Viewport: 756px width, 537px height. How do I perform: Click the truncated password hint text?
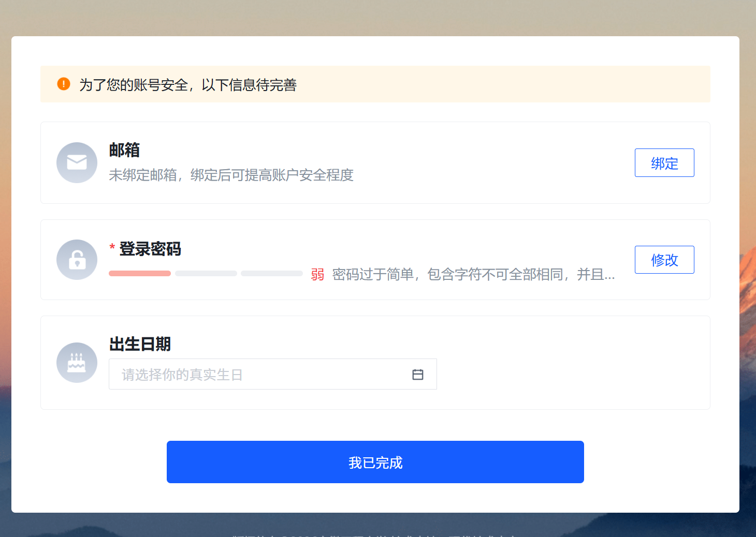point(473,275)
